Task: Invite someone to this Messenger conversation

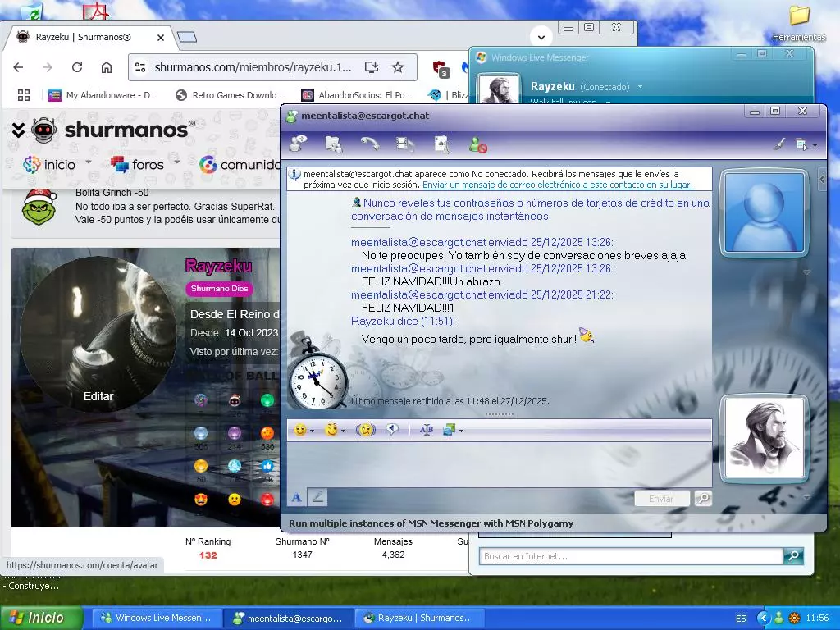Action: tap(299, 144)
